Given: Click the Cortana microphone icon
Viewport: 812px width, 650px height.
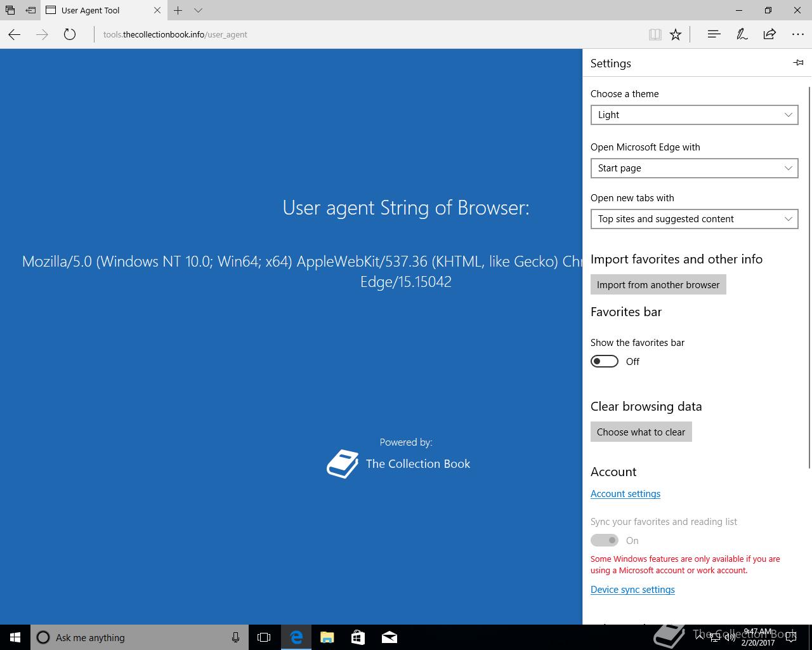Looking at the screenshot, I should tap(235, 637).
